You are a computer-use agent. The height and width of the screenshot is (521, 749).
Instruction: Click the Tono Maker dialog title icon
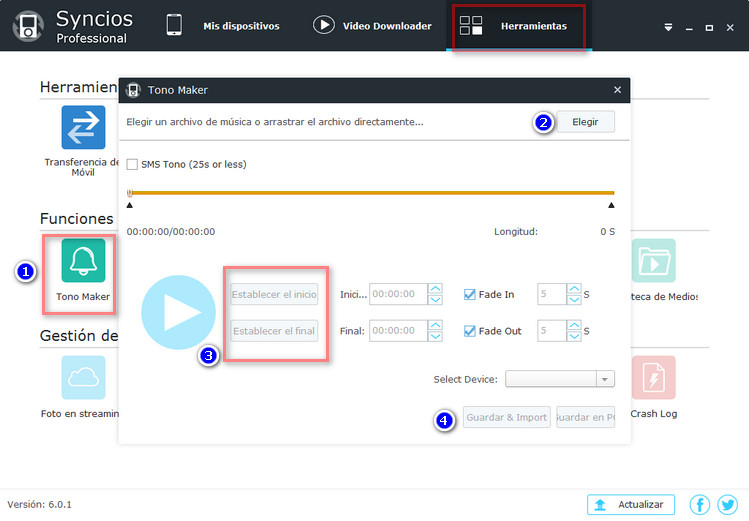(x=133, y=90)
